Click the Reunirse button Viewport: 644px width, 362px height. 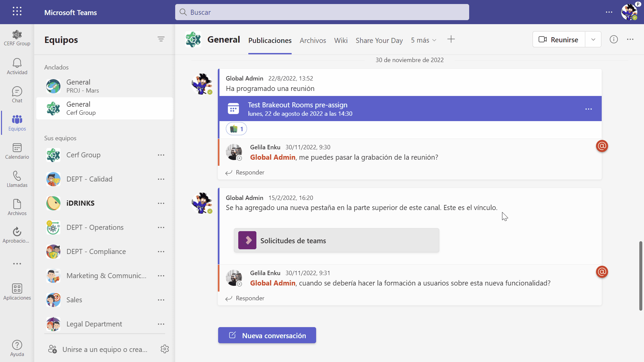tap(559, 40)
